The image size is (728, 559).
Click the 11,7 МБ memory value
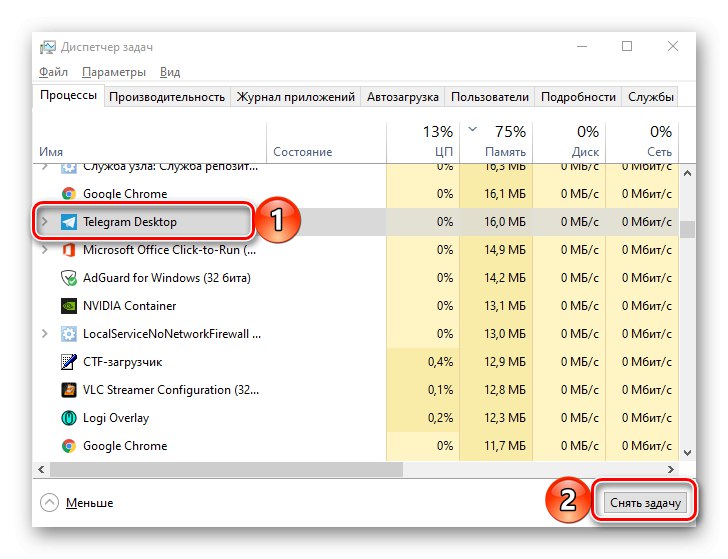[x=505, y=446]
